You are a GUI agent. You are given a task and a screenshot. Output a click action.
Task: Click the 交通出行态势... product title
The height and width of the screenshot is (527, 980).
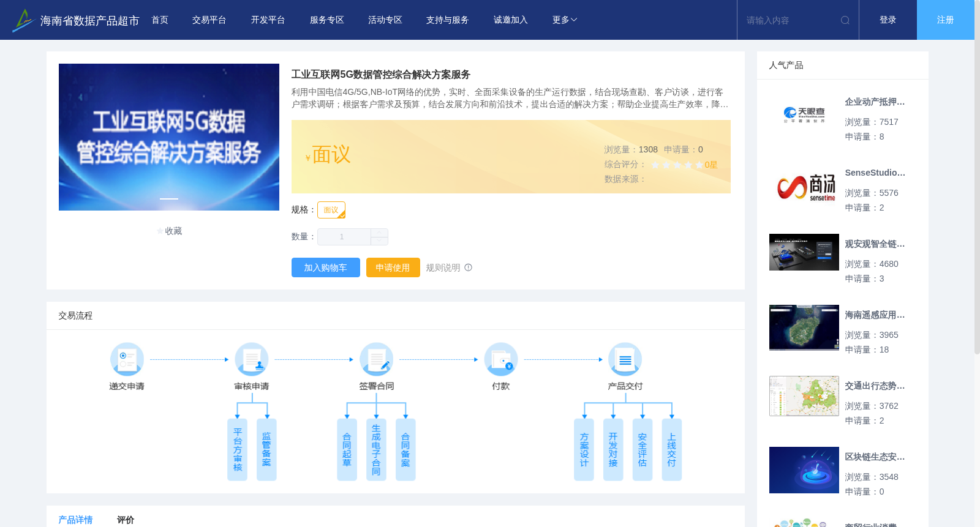(x=875, y=386)
